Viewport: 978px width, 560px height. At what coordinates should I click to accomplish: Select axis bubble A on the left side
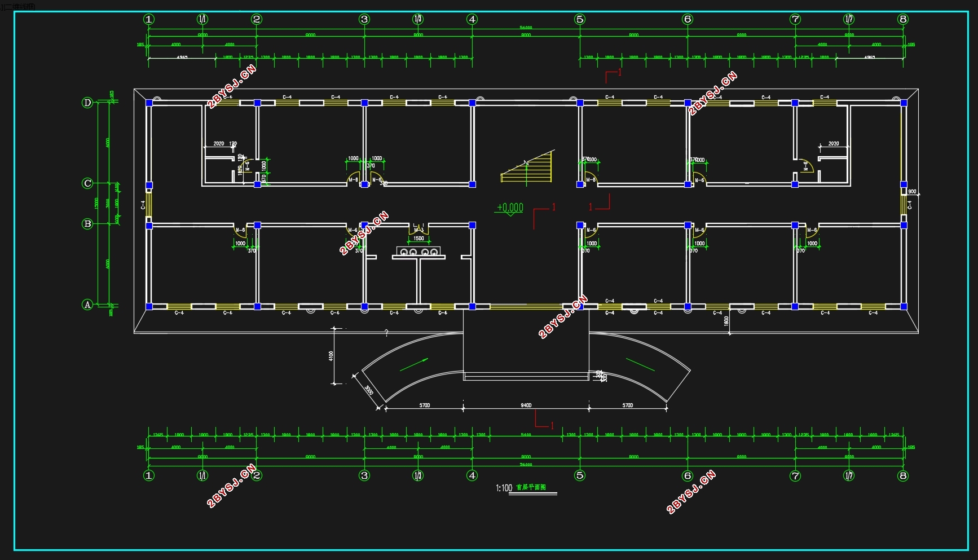point(87,305)
